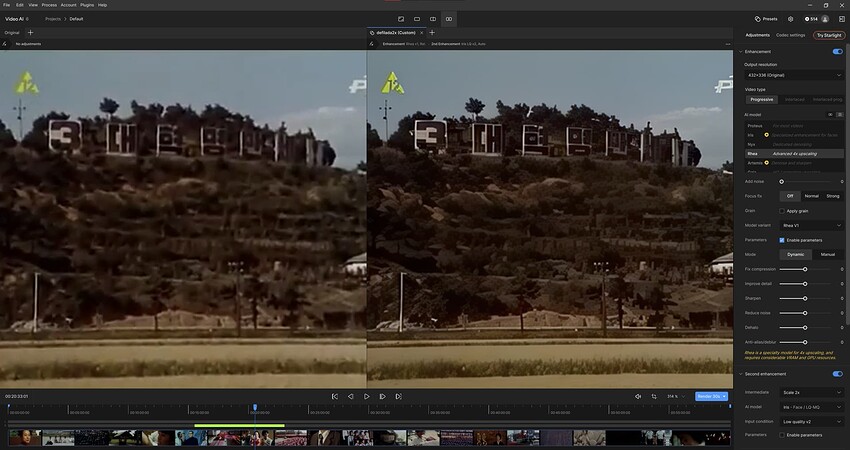Step back one frame
850x450 pixels.
351,396
